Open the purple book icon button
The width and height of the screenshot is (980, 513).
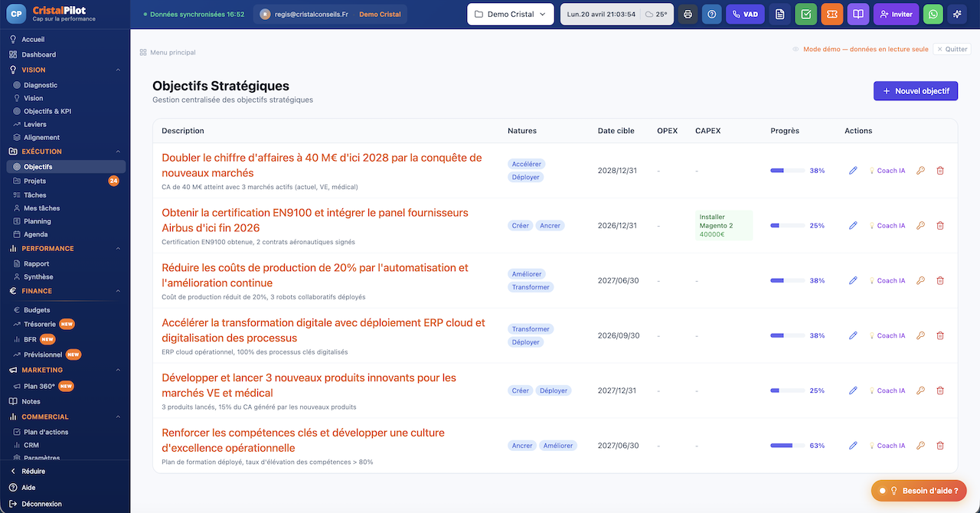[x=858, y=15]
